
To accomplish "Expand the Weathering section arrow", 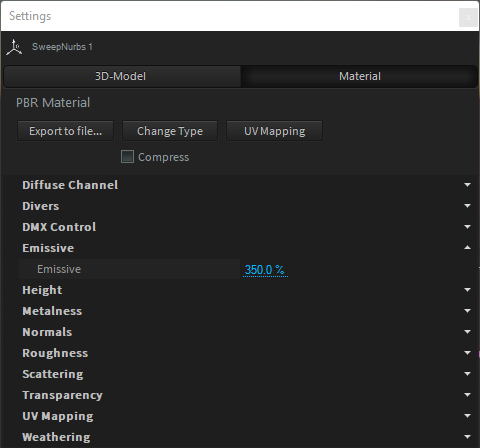I will point(467,437).
